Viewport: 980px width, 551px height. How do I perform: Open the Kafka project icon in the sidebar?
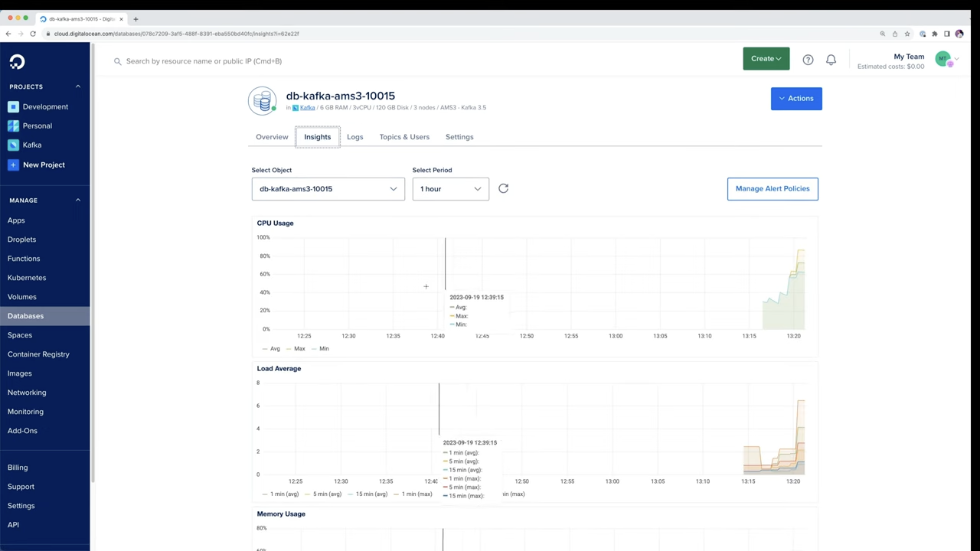[x=13, y=145]
